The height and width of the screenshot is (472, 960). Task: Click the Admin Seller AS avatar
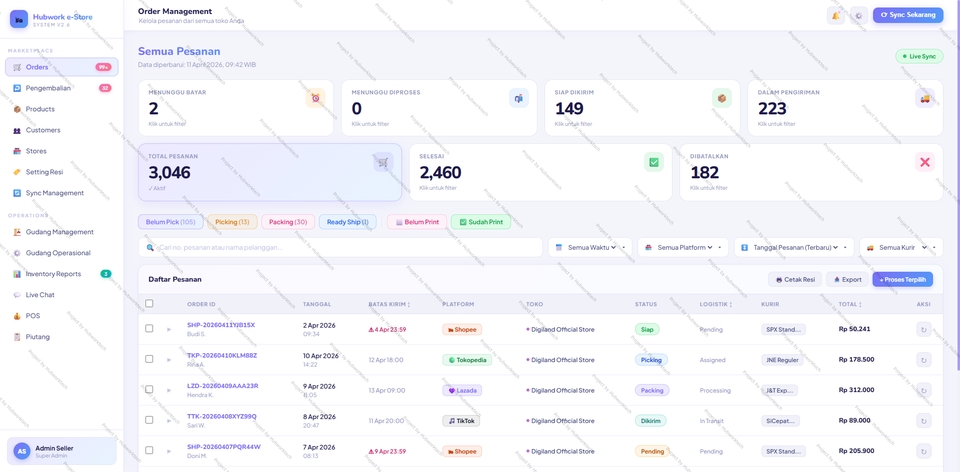coord(22,451)
